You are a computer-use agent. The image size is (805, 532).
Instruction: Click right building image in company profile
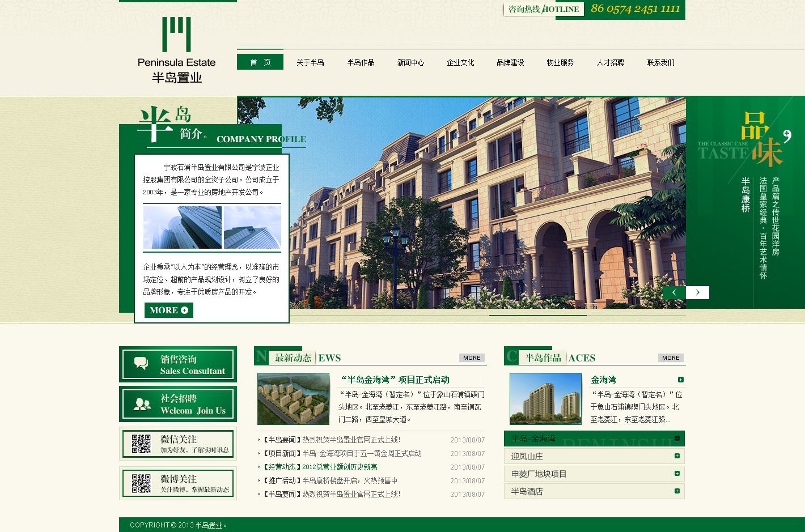[x=252, y=227]
